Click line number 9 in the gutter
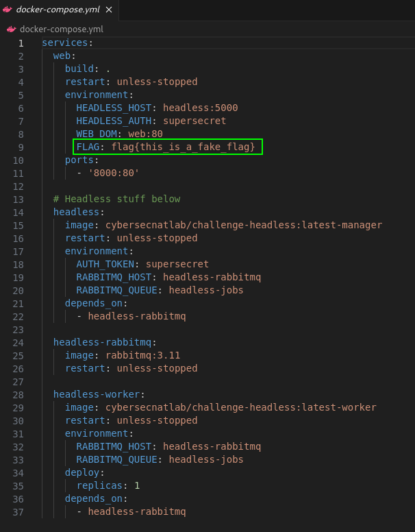This screenshot has height=532, width=415. click(21, 147)
